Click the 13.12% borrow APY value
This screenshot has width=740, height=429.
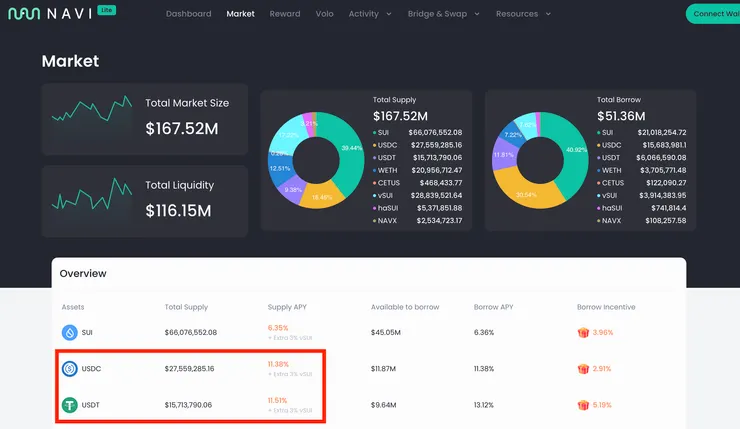pos(484,405)
